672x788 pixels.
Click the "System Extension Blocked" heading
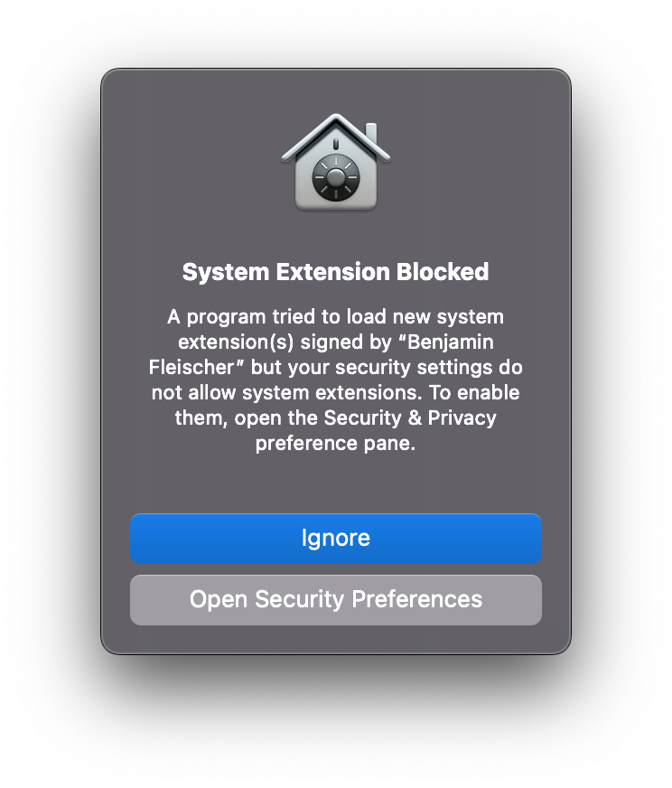click(x=335, y=272)
